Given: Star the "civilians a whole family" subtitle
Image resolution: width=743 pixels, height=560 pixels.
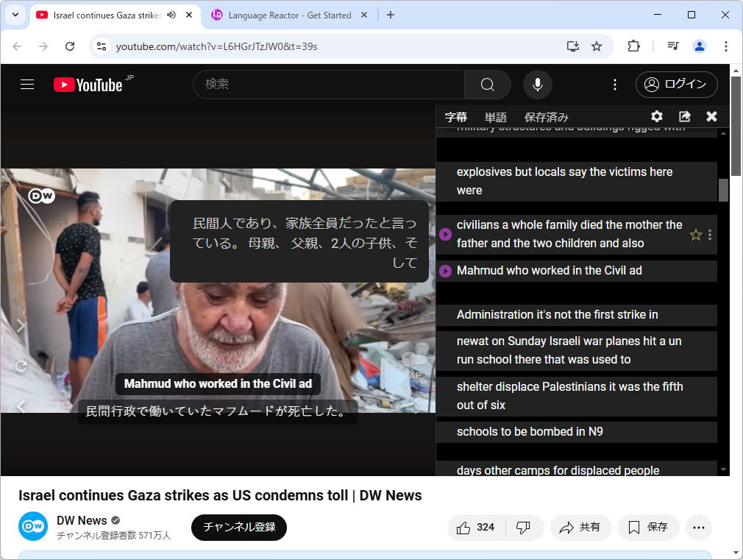Looking at the screenshot, I should pyautogui.click(x=695, y=234).
